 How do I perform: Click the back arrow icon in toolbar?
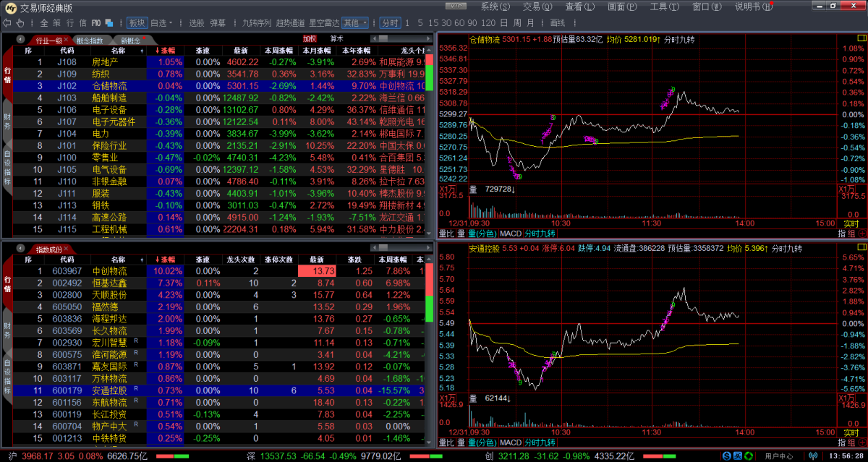[x=7, y=23]
